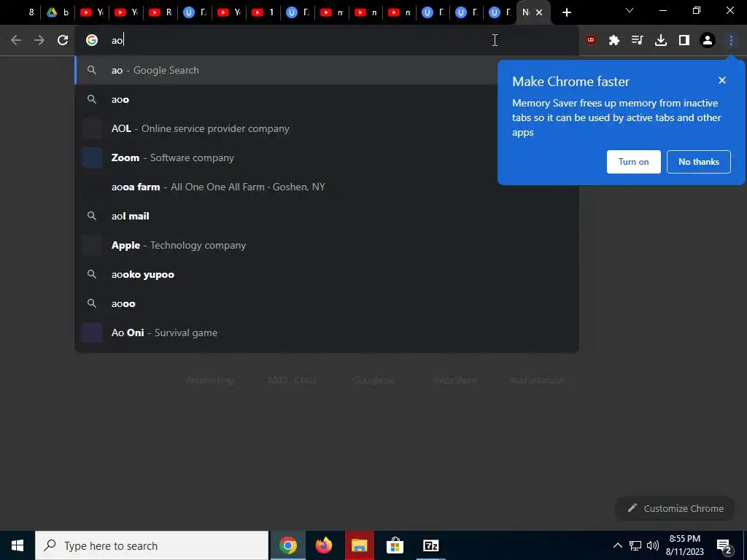747x560 pixels.
Task: Pick the Zoom software company suggestion
Action: [x=286, y=157]
